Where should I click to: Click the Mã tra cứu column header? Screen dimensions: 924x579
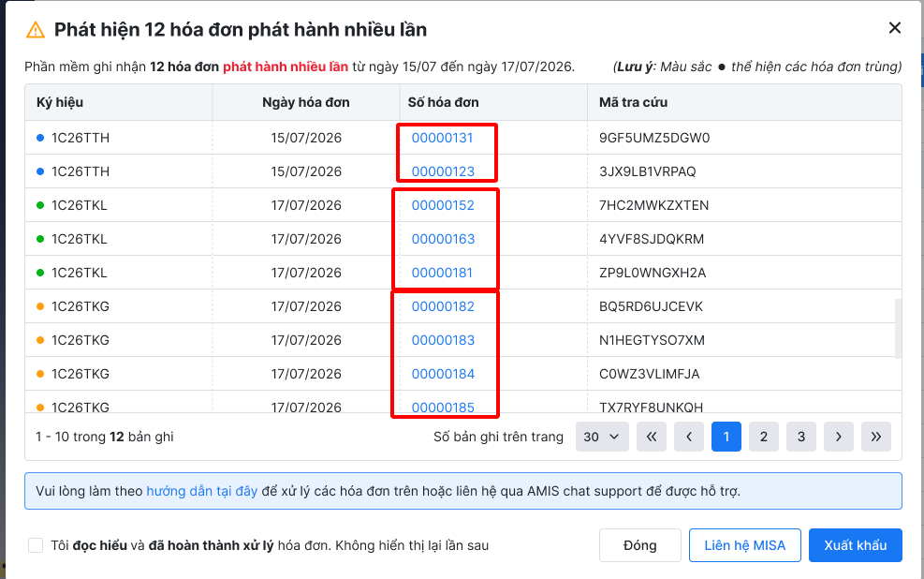pos(745,103)
